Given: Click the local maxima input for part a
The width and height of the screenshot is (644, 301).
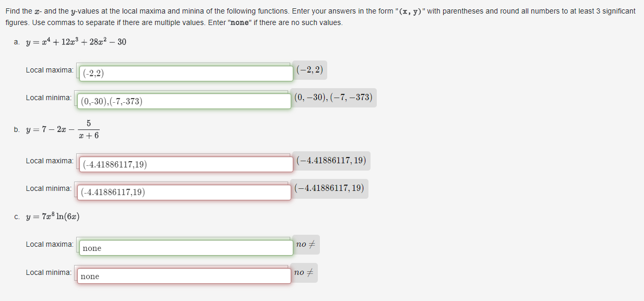Looking at the screenshot, I should (x=185, y=73).
